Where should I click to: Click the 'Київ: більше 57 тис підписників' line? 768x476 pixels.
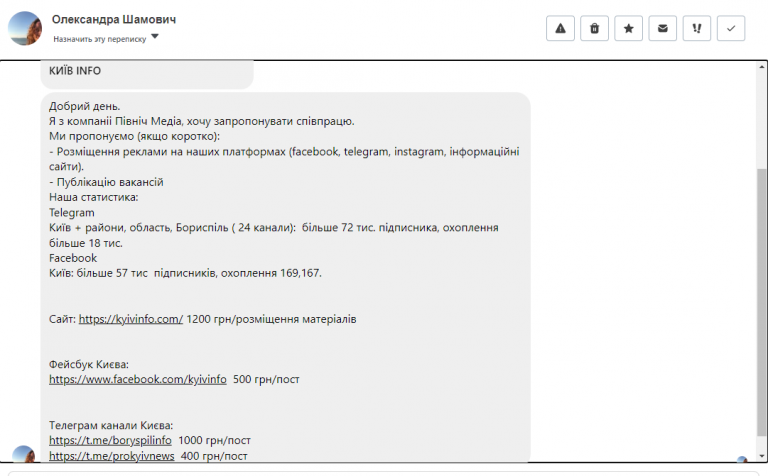pos(185,273)
